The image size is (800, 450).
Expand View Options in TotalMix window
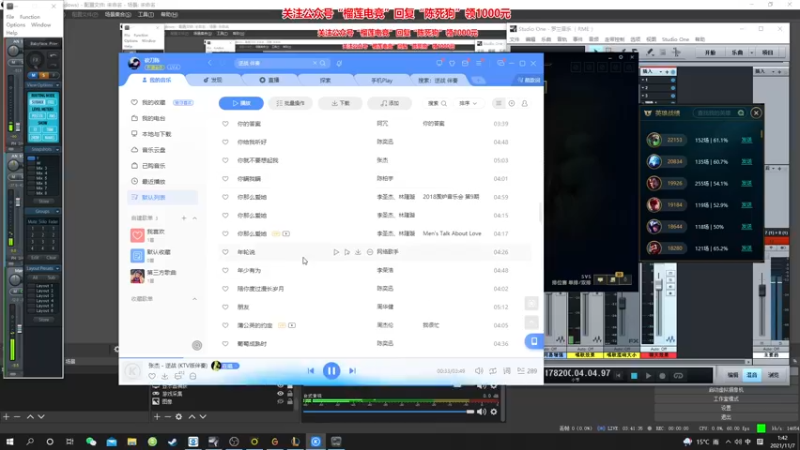coord(42,85)
